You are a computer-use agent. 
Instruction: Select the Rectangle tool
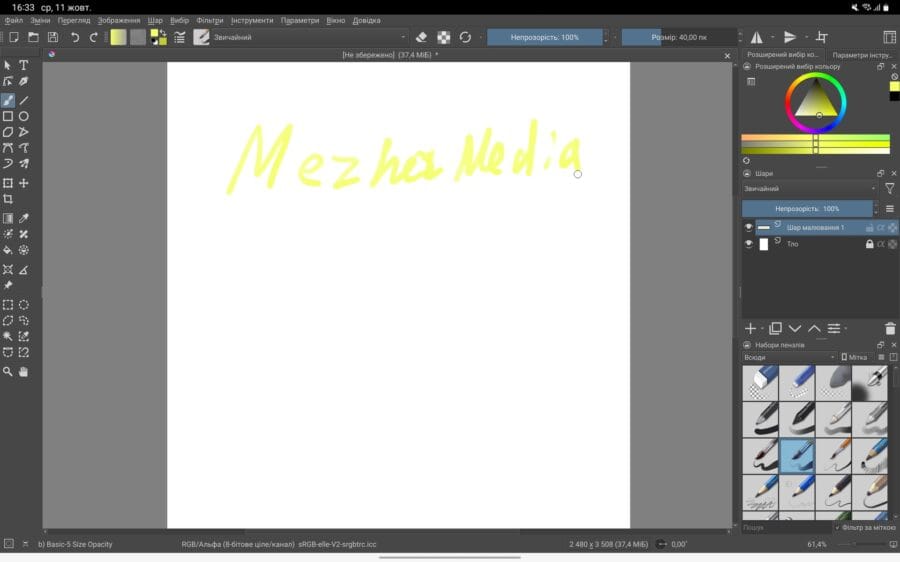coord(7,117)
